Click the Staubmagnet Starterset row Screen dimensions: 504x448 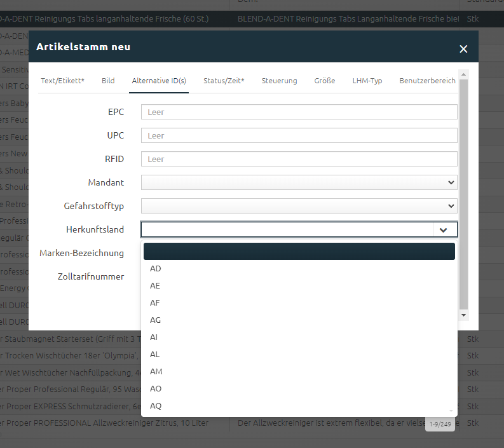[71, 339]
